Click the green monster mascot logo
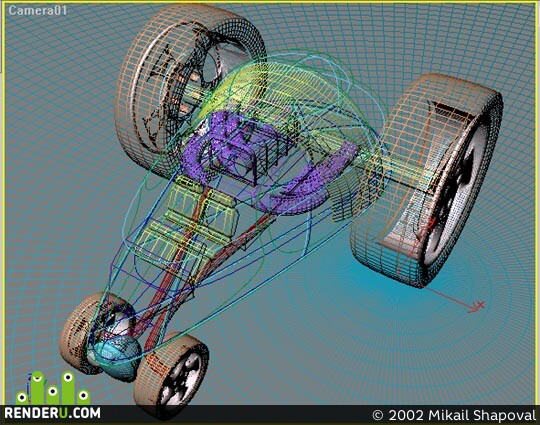540x425 pixels. tap(53, 388)
